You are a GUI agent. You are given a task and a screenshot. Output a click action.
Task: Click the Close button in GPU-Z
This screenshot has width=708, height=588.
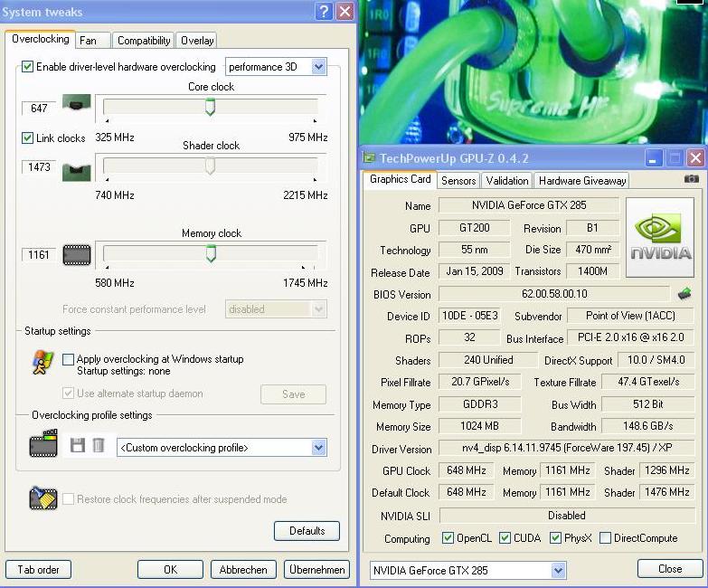pyautogui.click(x=670, y=569)
